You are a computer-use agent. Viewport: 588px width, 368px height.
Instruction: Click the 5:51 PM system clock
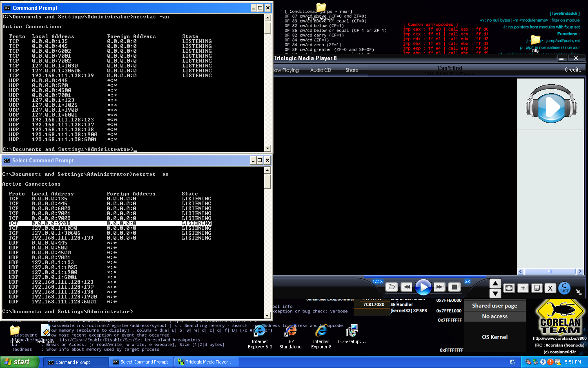[572, 362]
